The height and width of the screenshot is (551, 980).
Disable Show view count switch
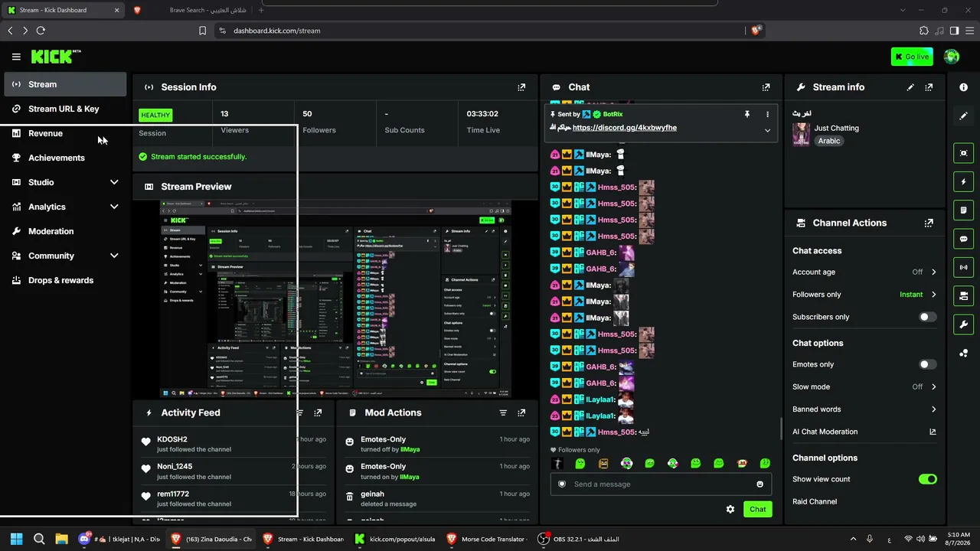coord(927,479)
